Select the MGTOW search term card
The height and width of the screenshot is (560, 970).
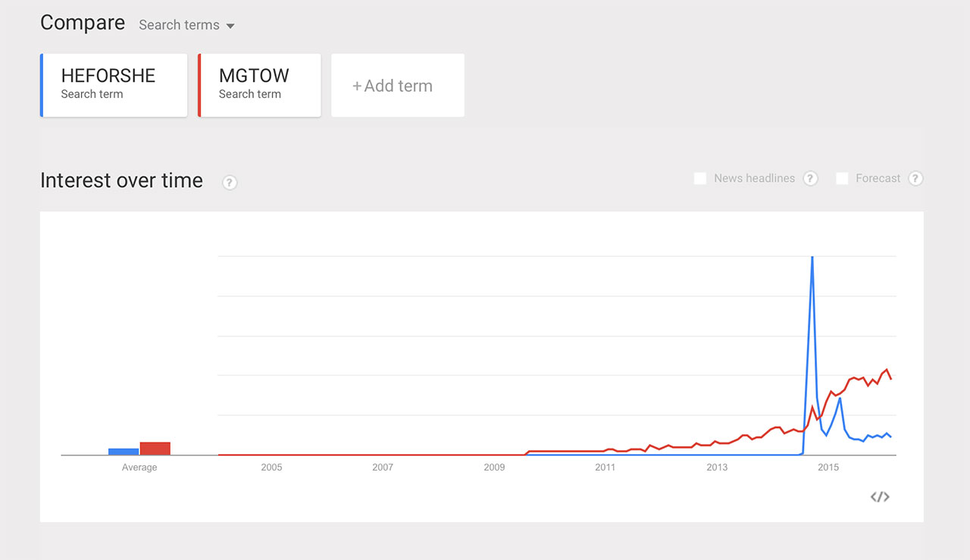259,85
